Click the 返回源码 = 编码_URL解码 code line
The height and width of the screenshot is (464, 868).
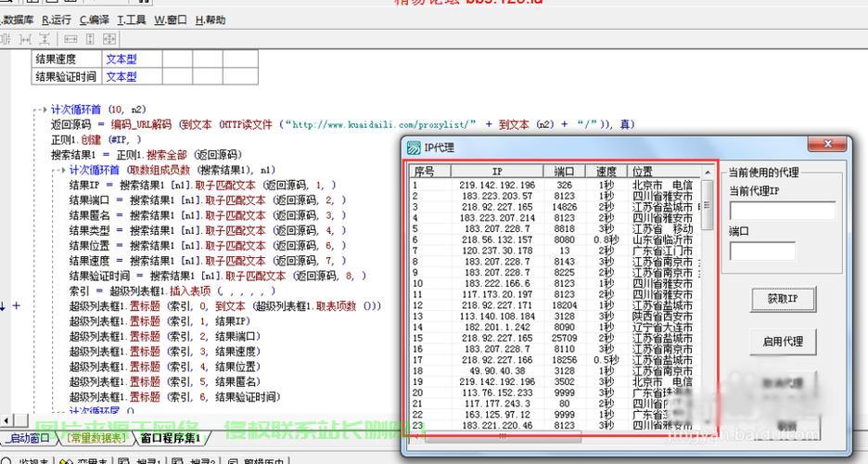click(x=343, y=124)
